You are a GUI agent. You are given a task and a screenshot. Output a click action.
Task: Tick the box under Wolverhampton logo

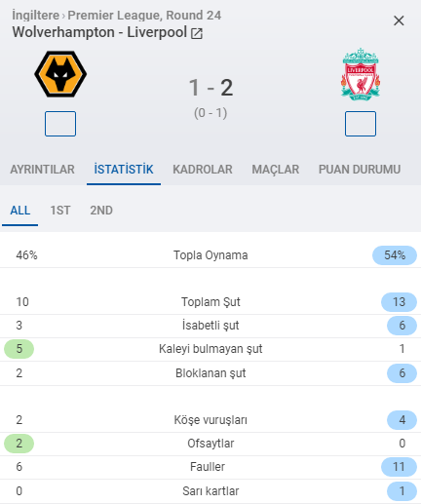tap(60, 124)
